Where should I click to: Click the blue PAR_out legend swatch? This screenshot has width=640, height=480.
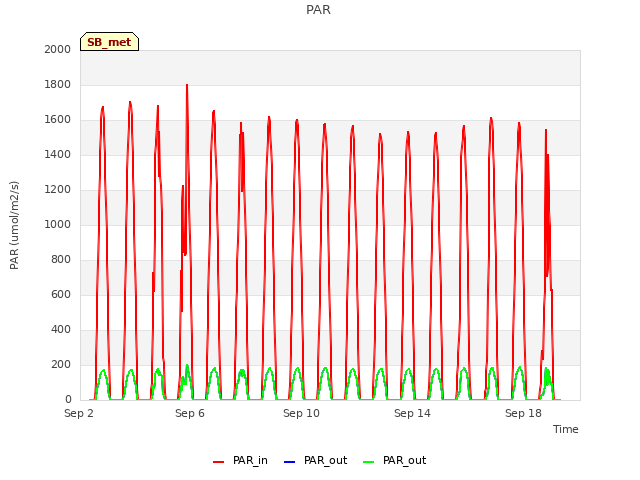289,462
